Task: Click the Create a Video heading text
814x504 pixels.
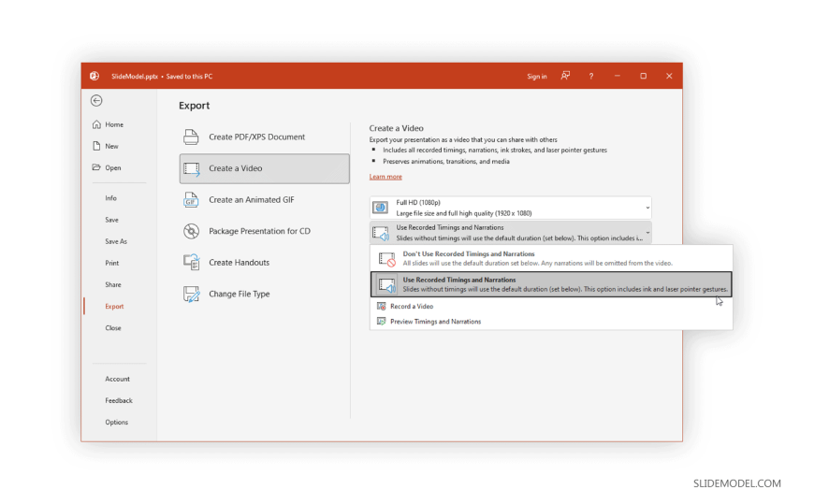Action: (396, 128)
